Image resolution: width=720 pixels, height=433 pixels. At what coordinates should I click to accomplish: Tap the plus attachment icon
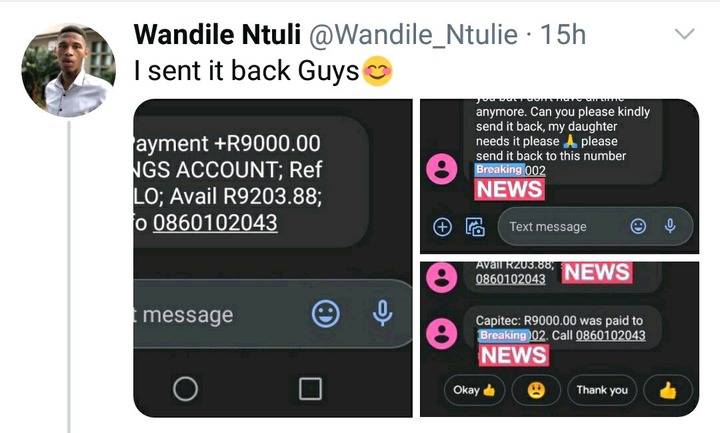point(442,227)
